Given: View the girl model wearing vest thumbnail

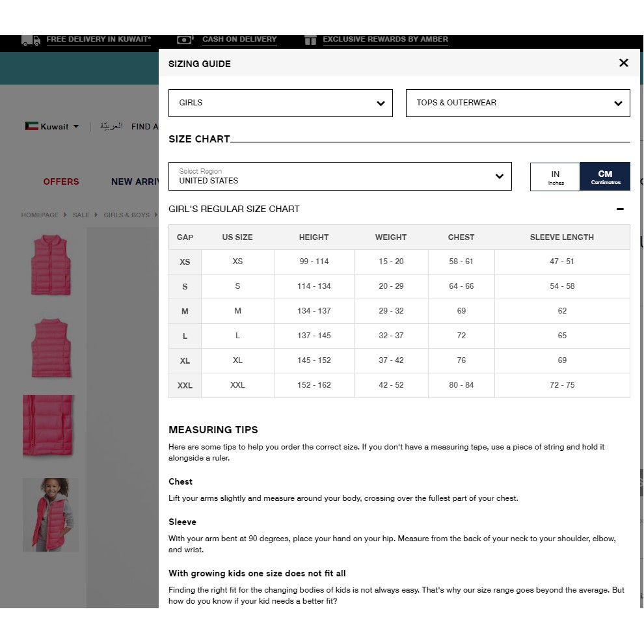Looking at the screenshot, I should [x=51, y=515].
